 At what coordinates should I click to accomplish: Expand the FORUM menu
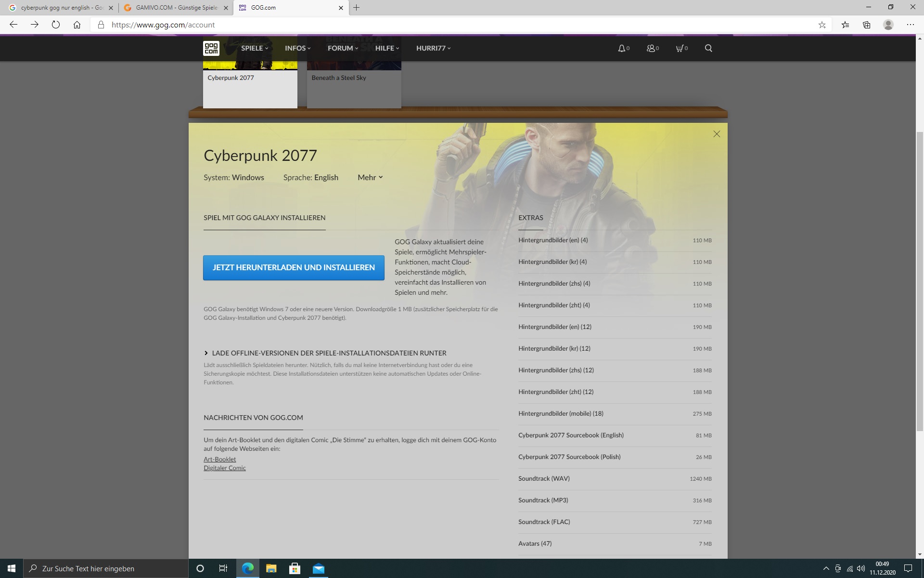[343, 48]
